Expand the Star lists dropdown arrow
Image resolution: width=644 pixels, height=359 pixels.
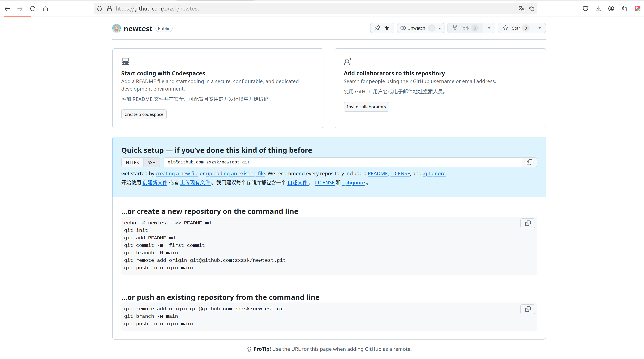coord(540,28)
